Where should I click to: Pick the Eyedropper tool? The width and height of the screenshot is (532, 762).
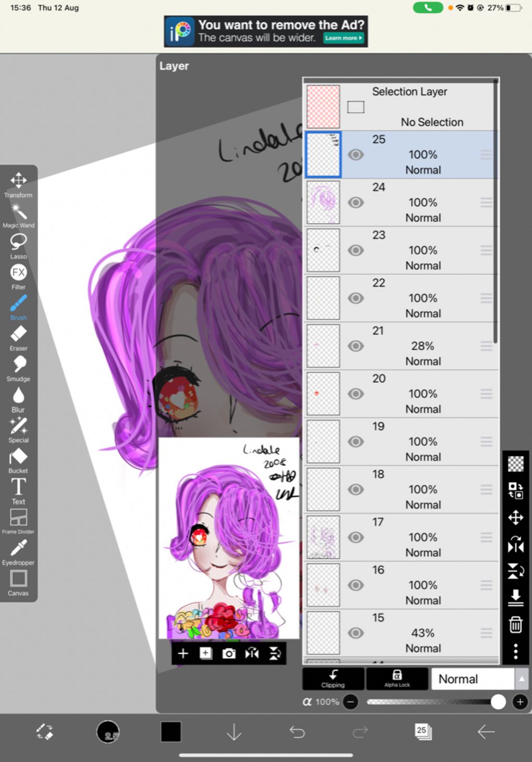click(18, 552)
